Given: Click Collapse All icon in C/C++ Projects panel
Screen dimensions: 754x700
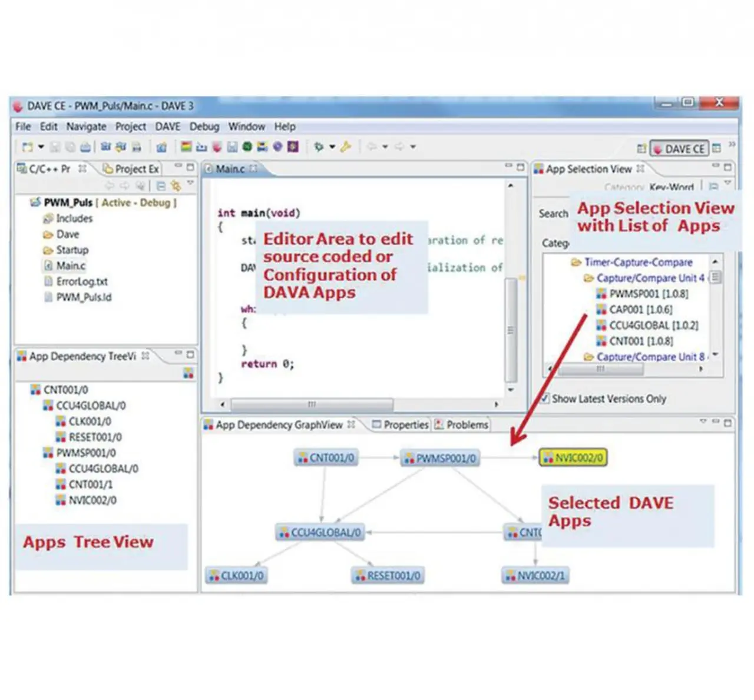Looking at the screenshot, I should pos(161,186).
